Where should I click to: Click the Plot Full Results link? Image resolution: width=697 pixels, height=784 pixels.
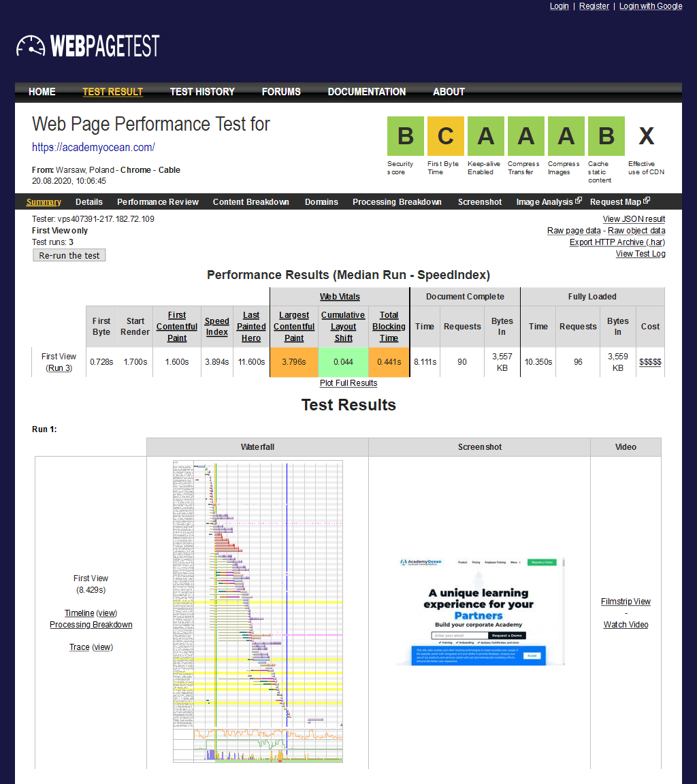click(348, 383)
